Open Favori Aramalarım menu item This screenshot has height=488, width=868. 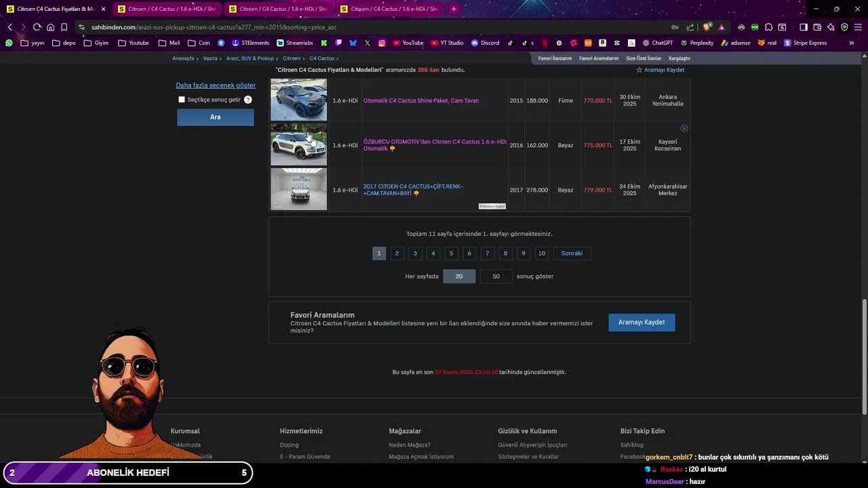[x=599, y=58]
